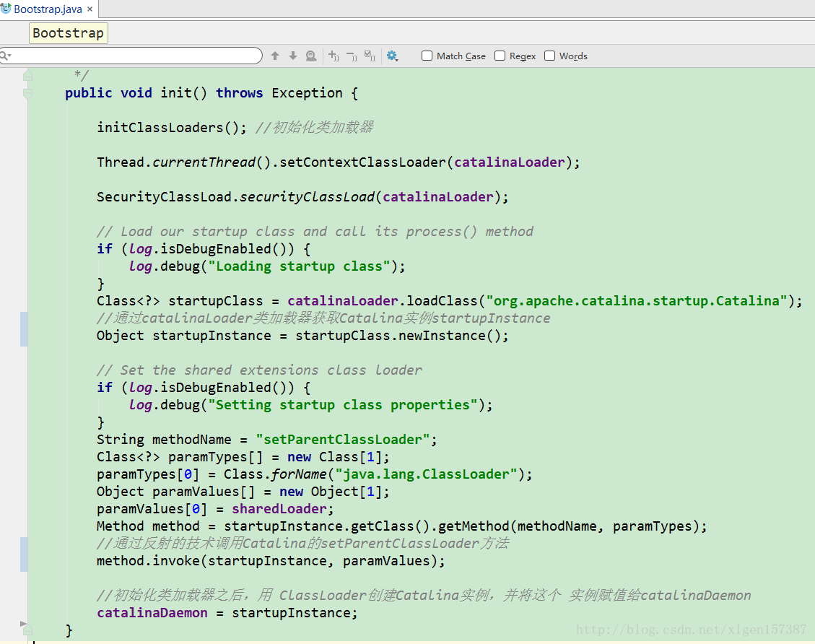Unselect occurrence icon in find bar
Screen dimensions: 815x644
coord(352,56)
